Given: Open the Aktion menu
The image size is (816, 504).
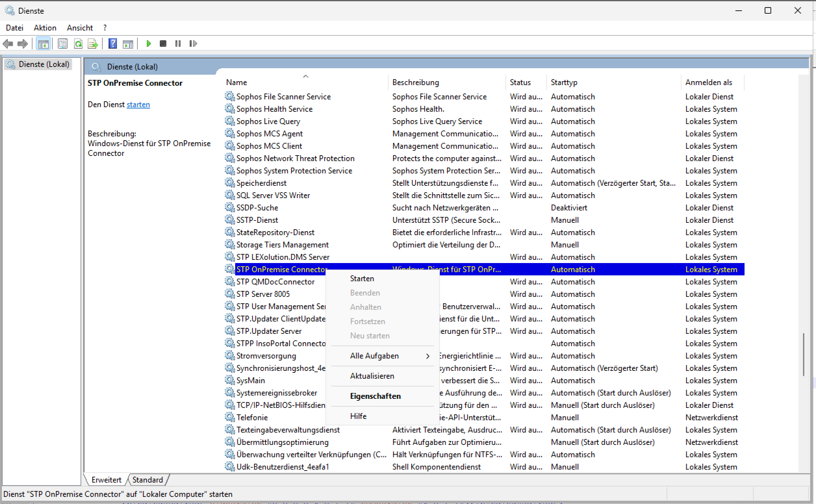Looking at the screenshot, I should [45, 28].
